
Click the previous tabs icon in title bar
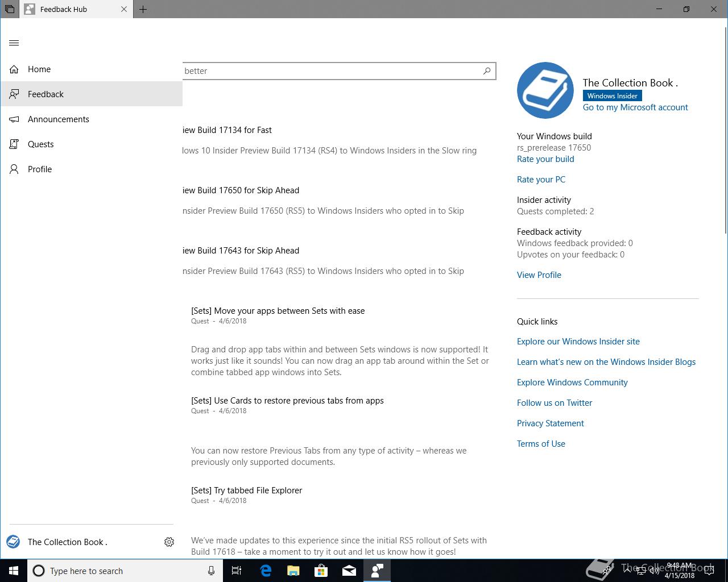point(10,9)
